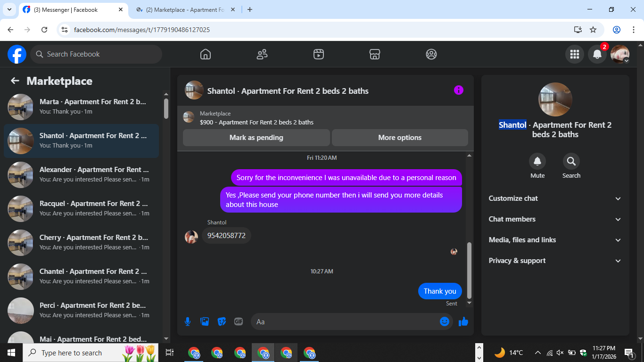
Task: Expand Privacy & support section
Action: pos(555,261)
